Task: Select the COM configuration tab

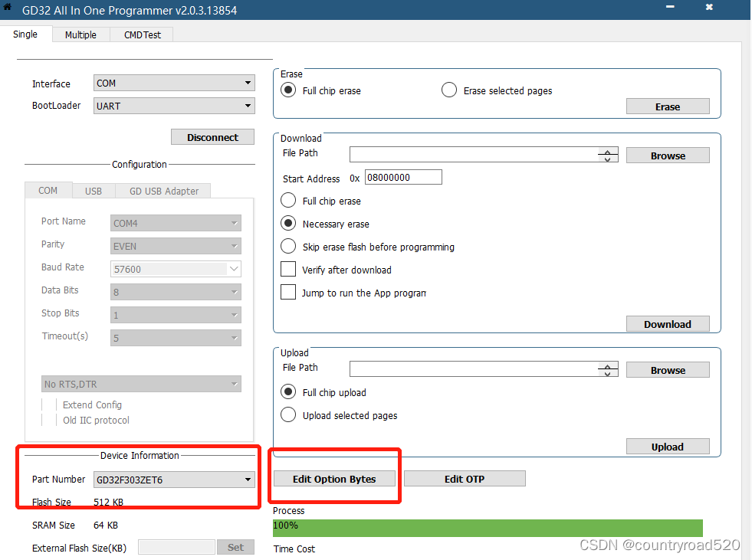Action: click(x=48, y=190)
